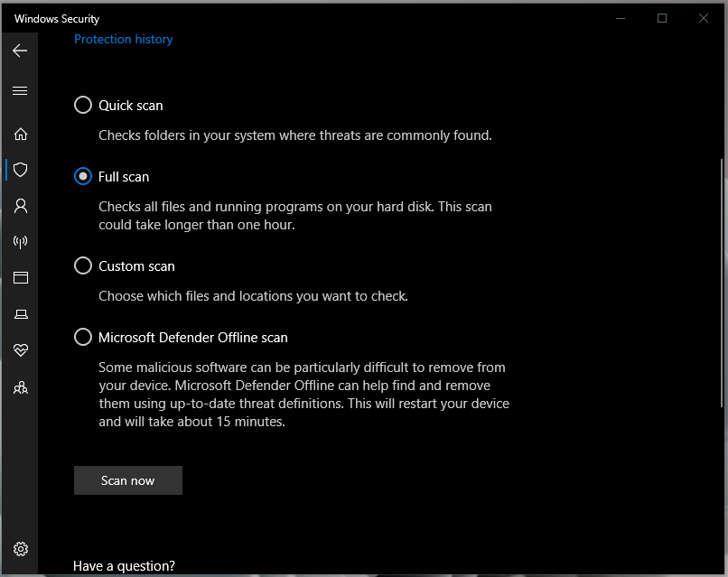Select the Quick scan radio button
The height and width of the screenshot is (577, 728).
(x=83, y=106)
